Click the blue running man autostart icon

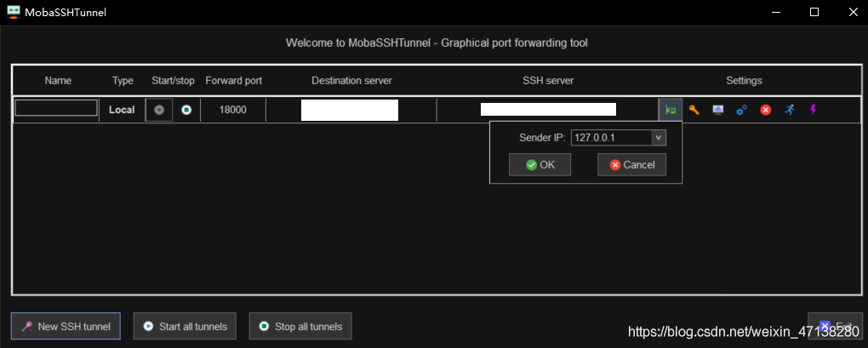pos(790,110)
